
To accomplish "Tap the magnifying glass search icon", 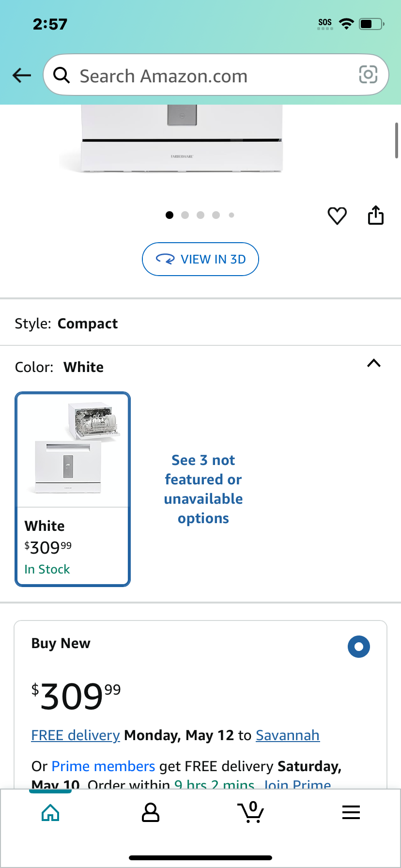I will (62, 75).
